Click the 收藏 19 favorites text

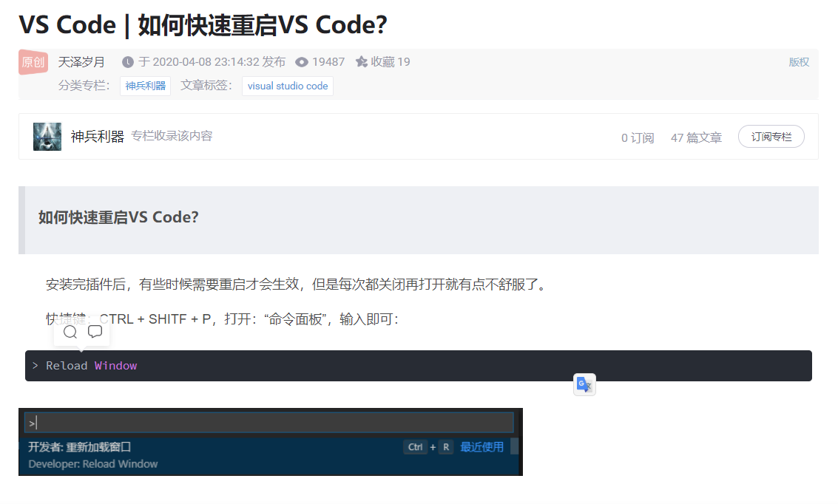click(x=391, y=62)
